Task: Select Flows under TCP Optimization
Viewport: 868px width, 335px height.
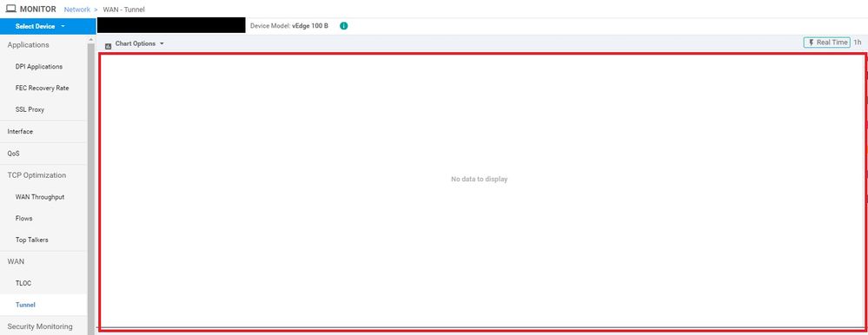Action: tap(23, 219)
